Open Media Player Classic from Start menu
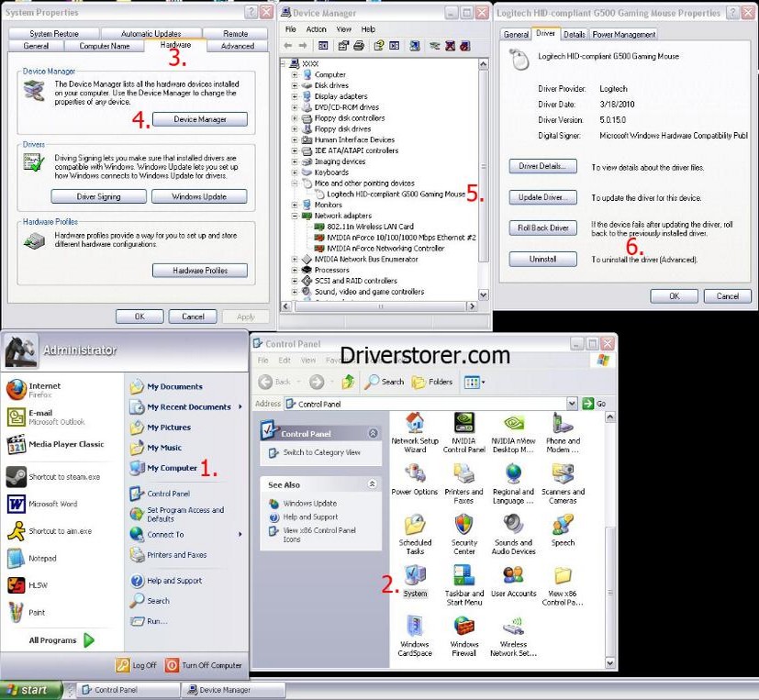759x700 pixels. pyautogui.click(x=55, y=444)
